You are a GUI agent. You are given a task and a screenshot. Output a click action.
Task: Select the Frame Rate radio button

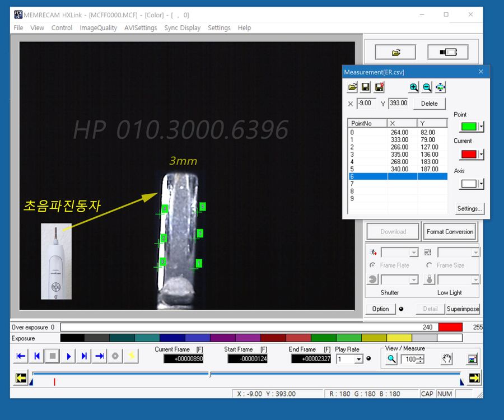pos(372,265)
